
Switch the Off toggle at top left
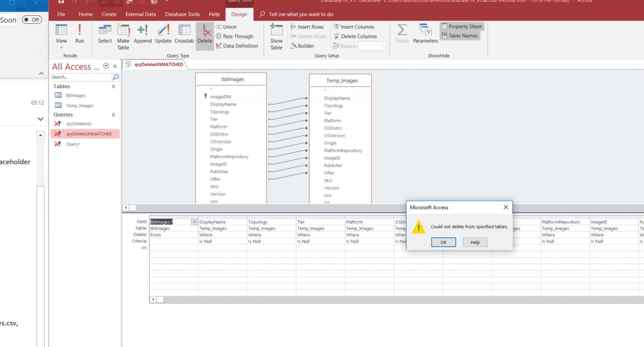coord(31,20)
